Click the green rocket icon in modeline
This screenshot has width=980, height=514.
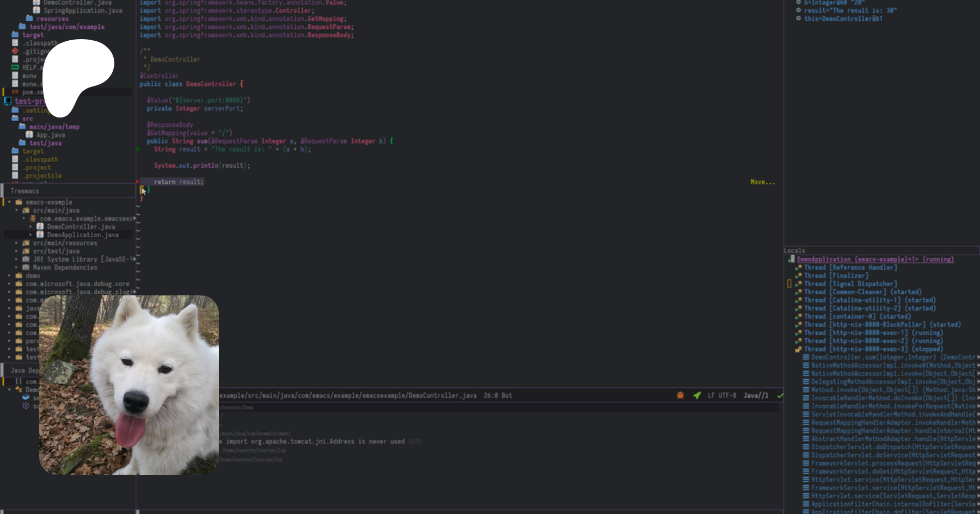(x=697, y=395)
